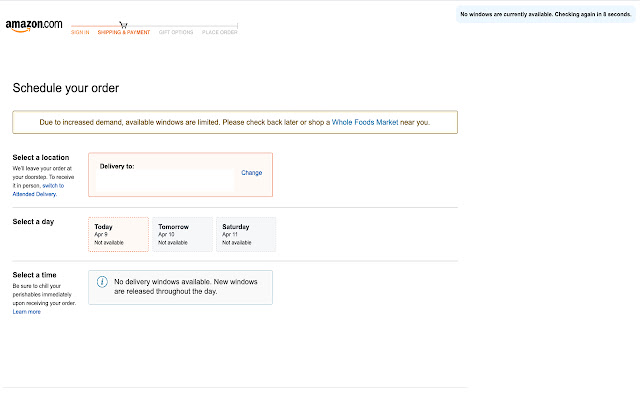Click switch to Attended Delivery link
The width and height of the screenshot is (640, 400).
click(x=38, y=190)
